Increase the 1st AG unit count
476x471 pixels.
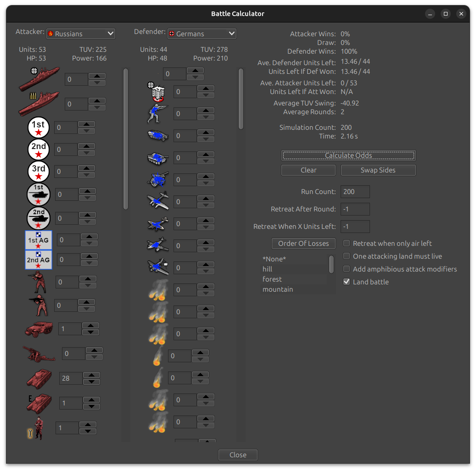coord(89,237)
